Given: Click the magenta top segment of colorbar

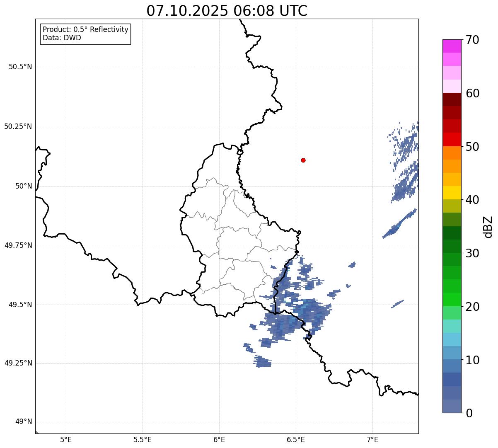Looking at the screenshot, I should (452, 46).
